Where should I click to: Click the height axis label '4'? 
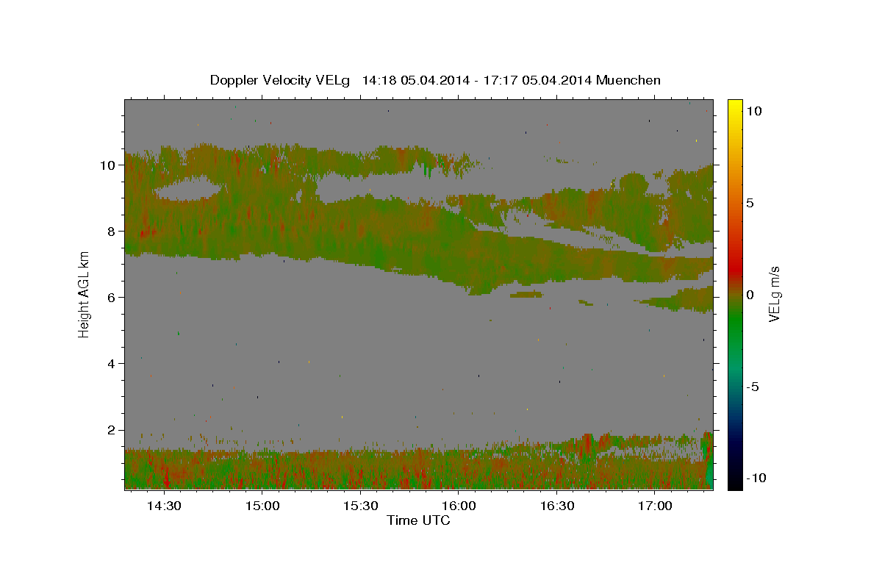click(112, 364)
